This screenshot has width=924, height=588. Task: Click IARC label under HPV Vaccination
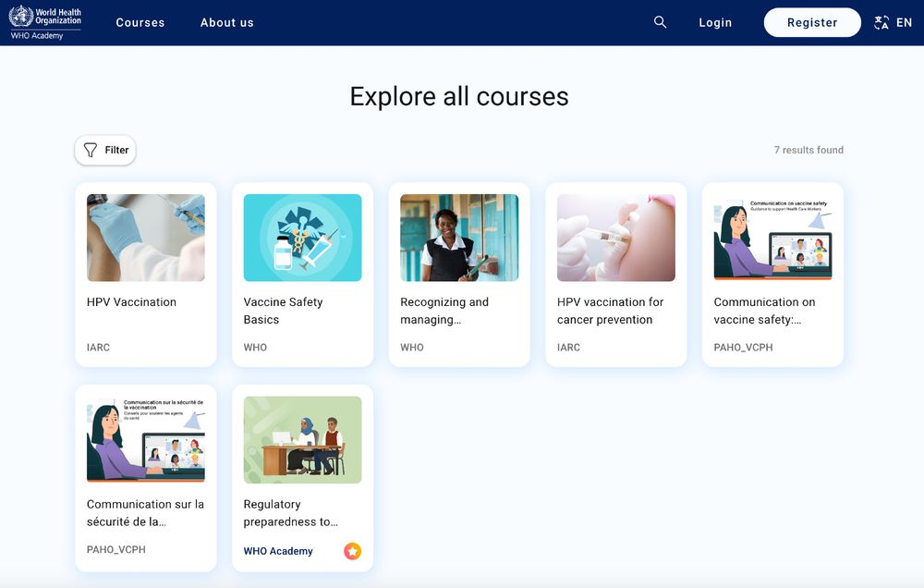99,348
